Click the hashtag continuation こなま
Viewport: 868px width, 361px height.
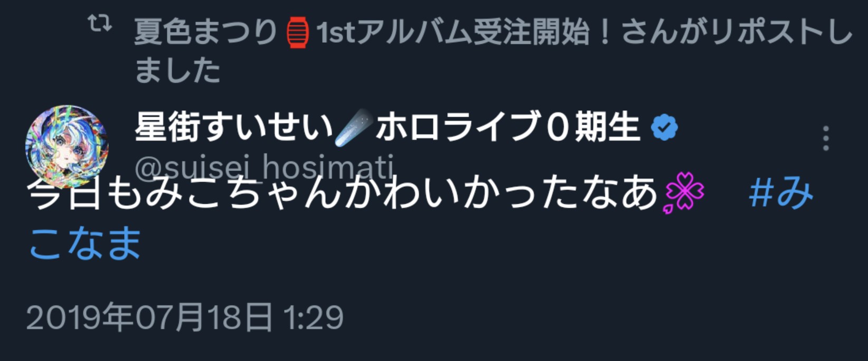84,243
